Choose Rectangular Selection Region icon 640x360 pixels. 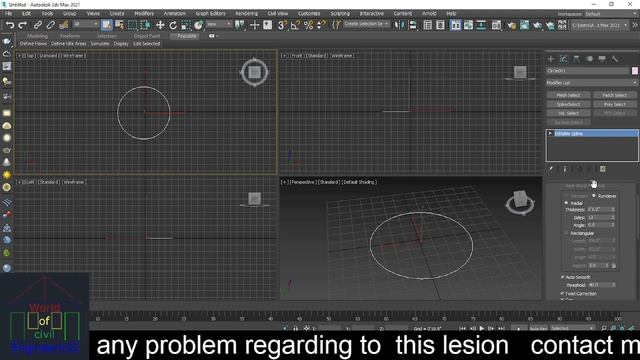[x=133, y=25]
